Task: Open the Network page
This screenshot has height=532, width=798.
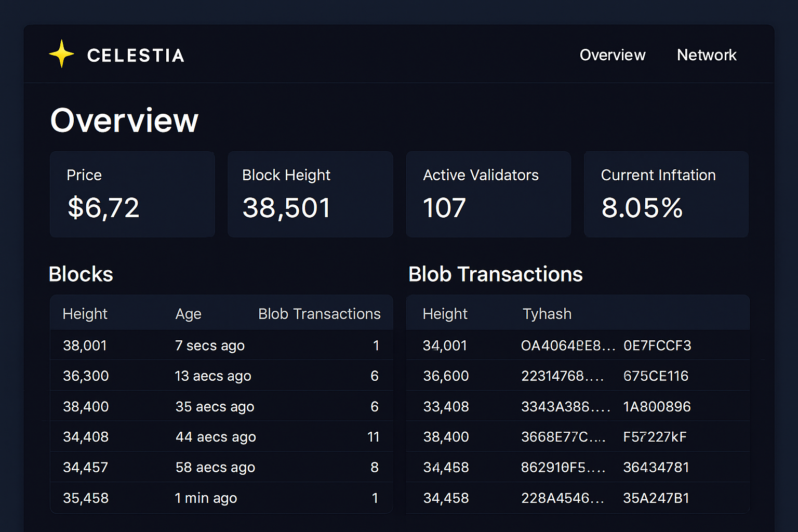Action: point(707,55)
